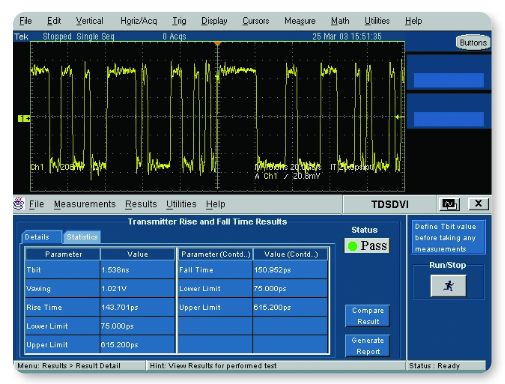This screenshot has height=384, width=505.
Task: Click the trigger level arrow marker
Action: 397,117
